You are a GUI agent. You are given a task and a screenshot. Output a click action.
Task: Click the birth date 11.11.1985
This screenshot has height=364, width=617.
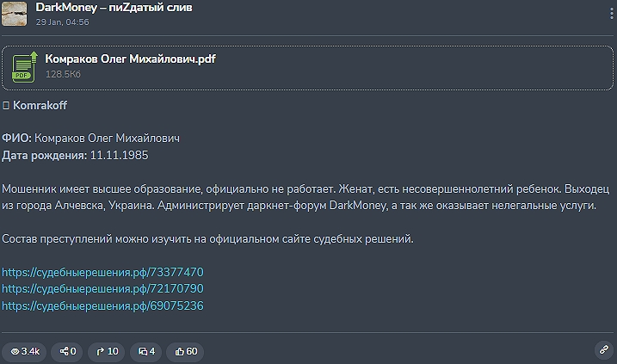(120, 155)
